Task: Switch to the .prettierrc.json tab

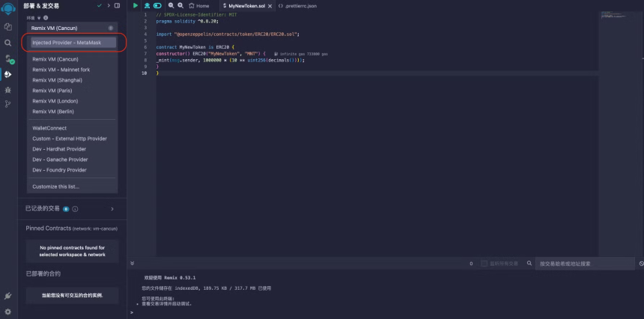Action: click(297, 6)
